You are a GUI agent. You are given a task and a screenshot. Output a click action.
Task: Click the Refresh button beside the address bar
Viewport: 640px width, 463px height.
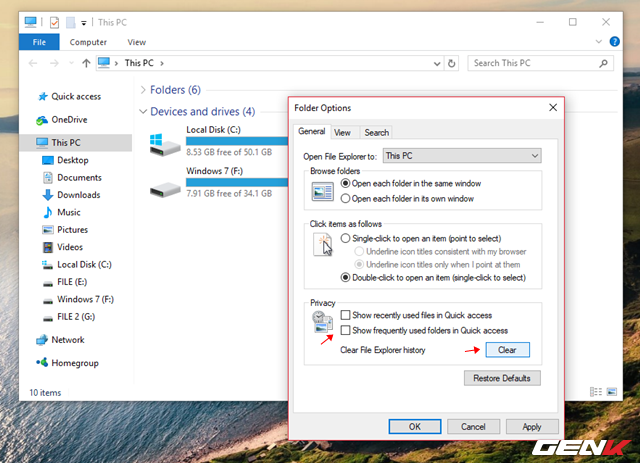pyautogui.click(x=451, y=63)
